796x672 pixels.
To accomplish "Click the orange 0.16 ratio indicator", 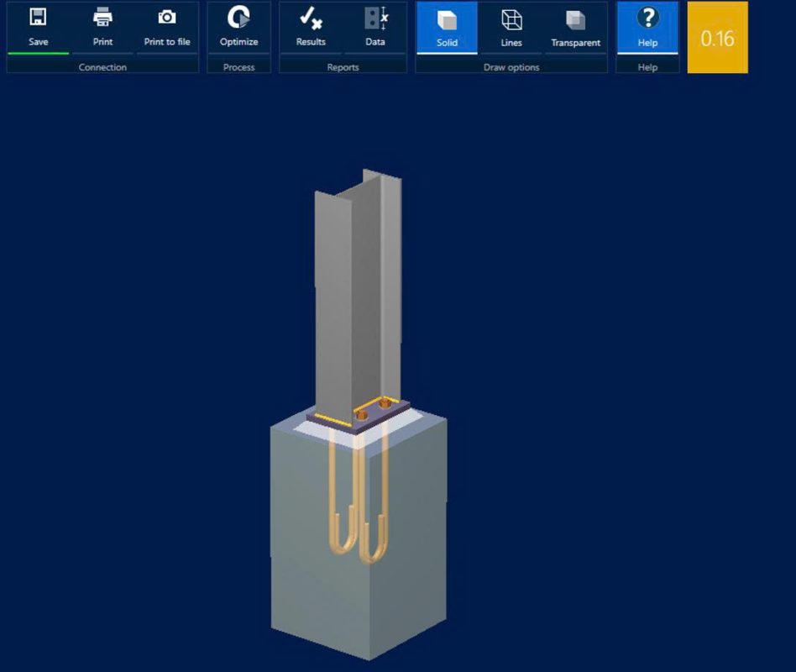I will (x=717, y=38).
